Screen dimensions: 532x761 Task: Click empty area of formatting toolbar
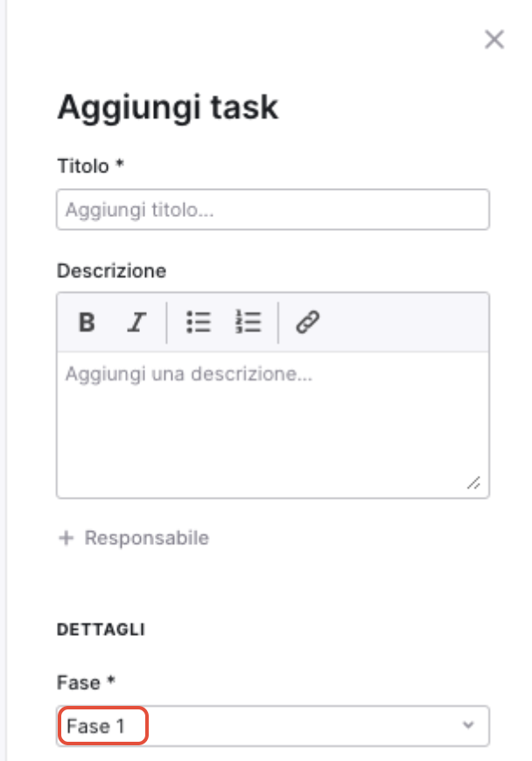(x=402, y=322)
